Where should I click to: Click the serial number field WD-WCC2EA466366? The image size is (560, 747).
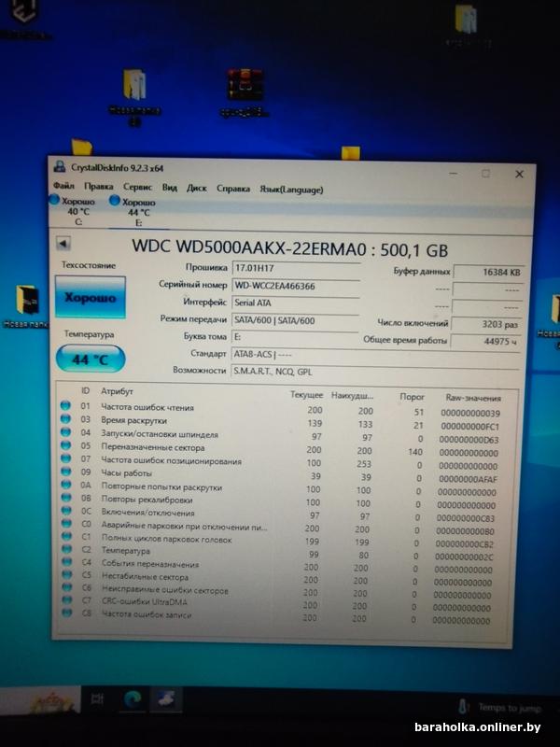(x=296, y=286)
